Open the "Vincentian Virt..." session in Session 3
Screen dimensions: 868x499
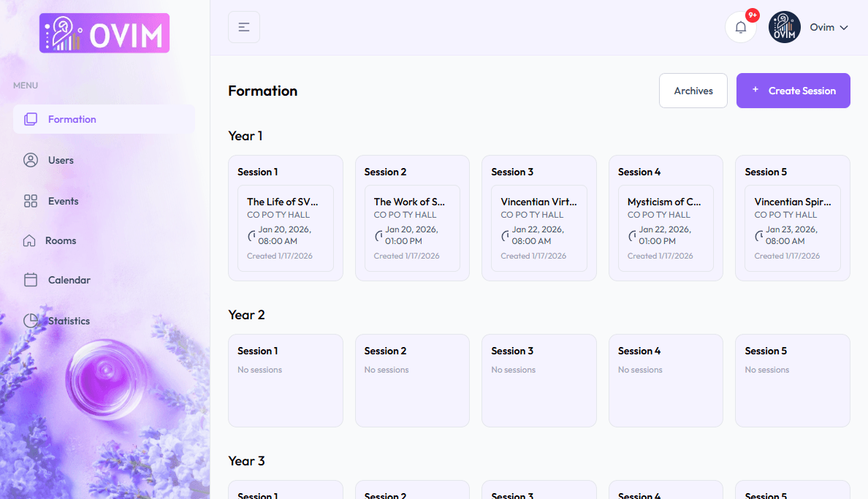pyautogui.click(x=538, y=228)
